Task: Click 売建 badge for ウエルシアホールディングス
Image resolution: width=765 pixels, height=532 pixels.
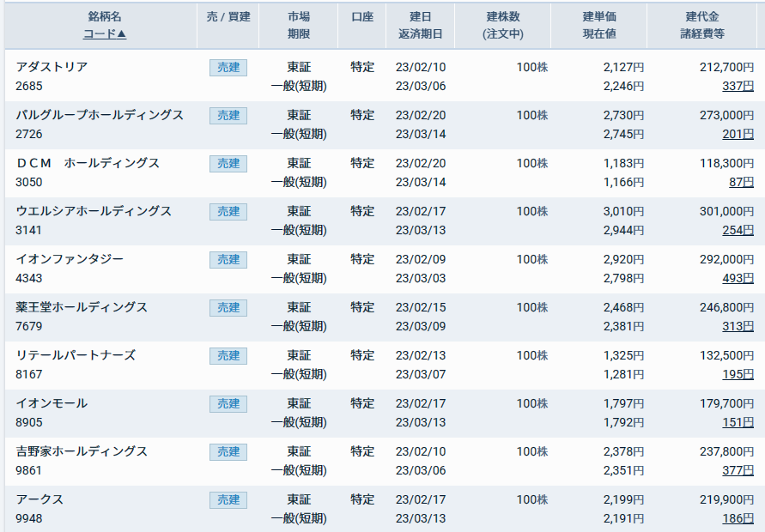Action: 228,212
